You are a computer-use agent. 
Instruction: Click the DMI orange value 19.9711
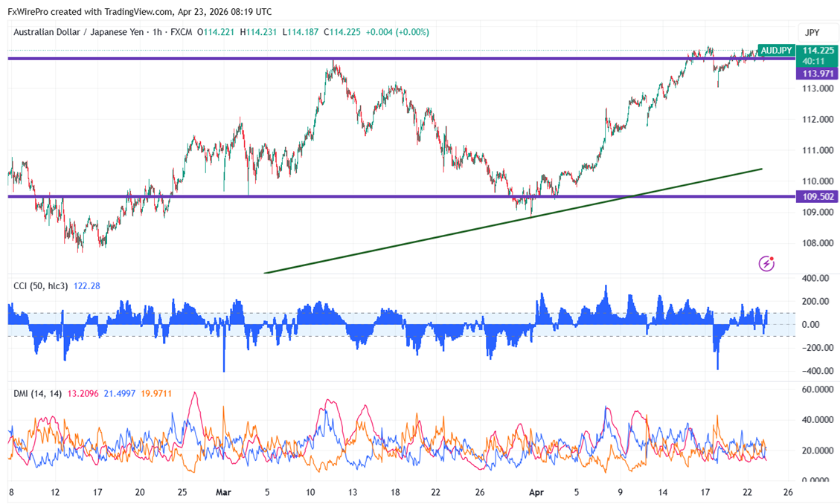pyautogui.click(x=156, y=393)
